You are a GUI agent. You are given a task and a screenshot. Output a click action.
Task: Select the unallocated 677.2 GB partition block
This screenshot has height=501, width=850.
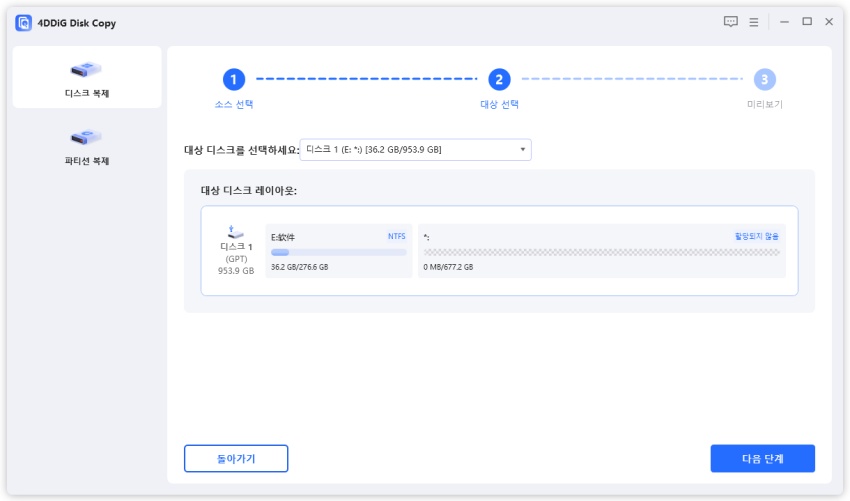tap(602, 251)
